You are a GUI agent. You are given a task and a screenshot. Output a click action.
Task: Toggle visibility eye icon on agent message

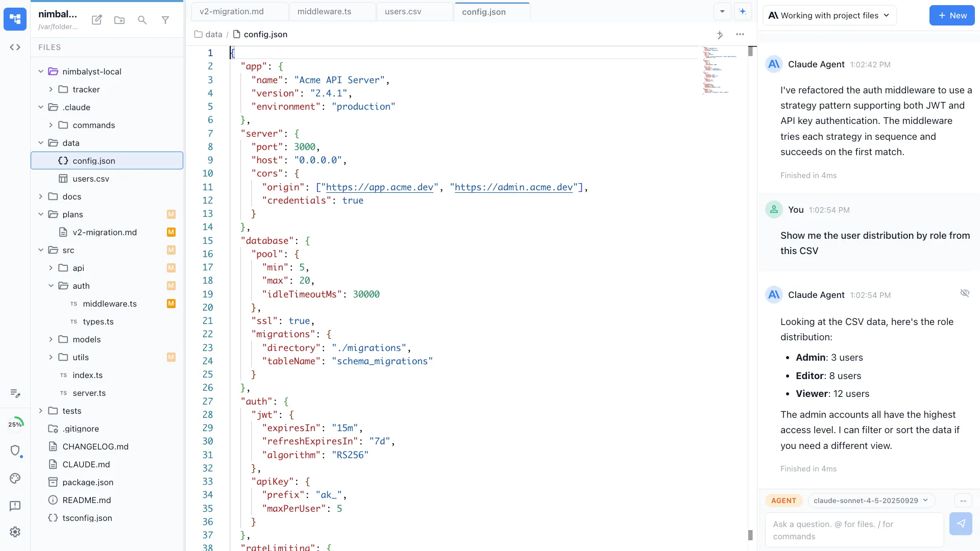point(965,293)
